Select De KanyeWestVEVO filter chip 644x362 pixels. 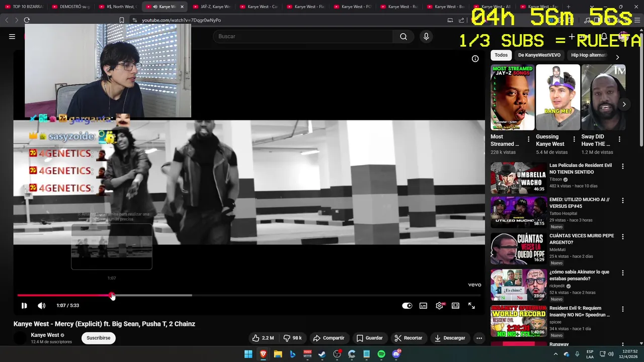(x=539, y=55)
